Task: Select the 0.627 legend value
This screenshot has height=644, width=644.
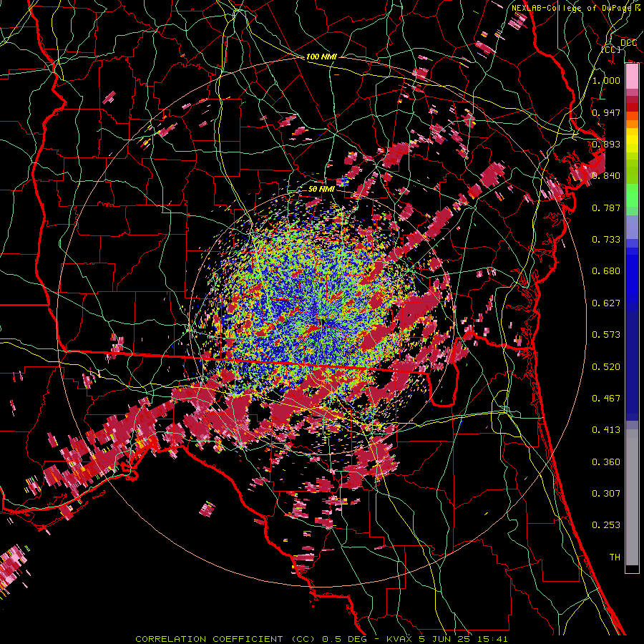Action: coord(606,303)
